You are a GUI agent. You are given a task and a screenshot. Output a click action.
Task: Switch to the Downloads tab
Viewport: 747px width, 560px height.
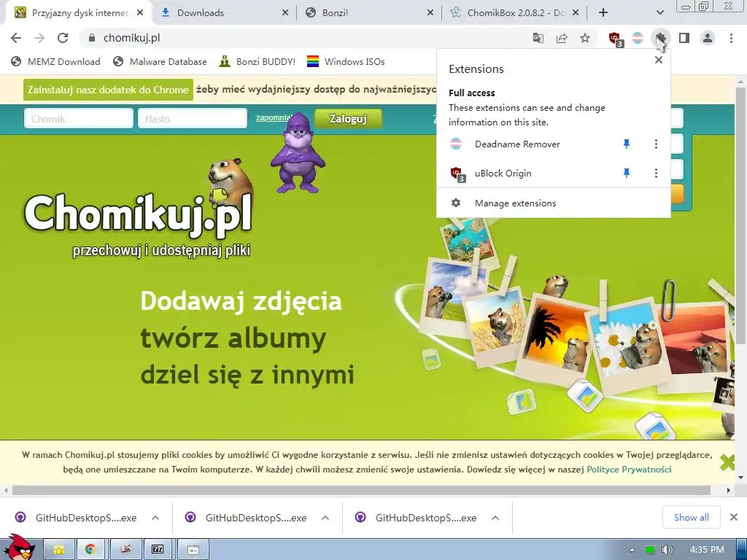[224, 13]
